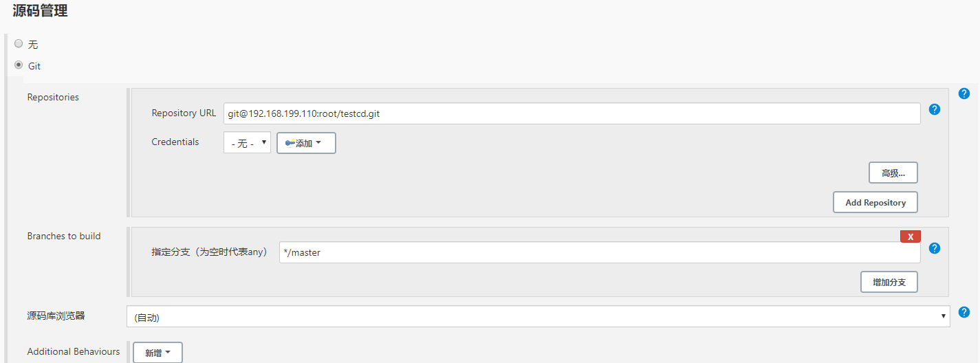Open the 源码库浏览器 (自动) dropdown

pyautogui.click(x=538, y=316)
